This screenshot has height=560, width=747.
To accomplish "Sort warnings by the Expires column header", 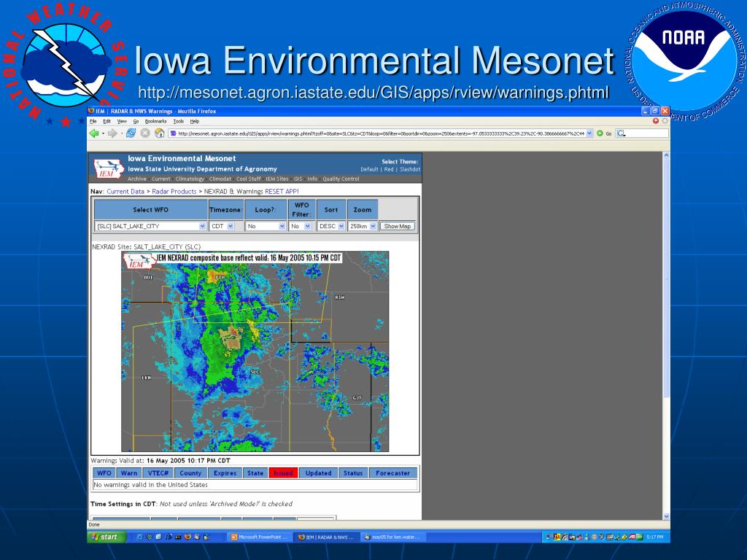I will pos(225,472).
